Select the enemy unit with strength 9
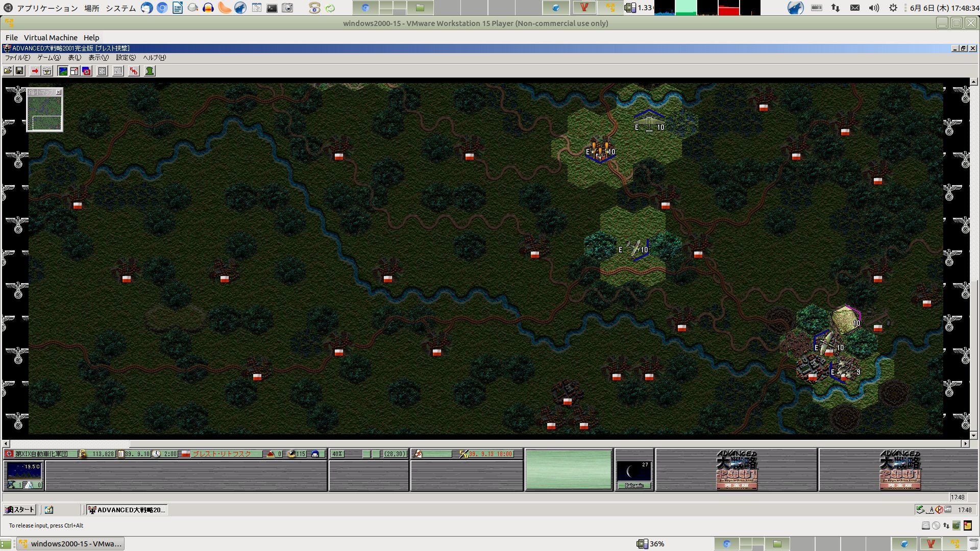The image size is (980, 551). point(845,371)
